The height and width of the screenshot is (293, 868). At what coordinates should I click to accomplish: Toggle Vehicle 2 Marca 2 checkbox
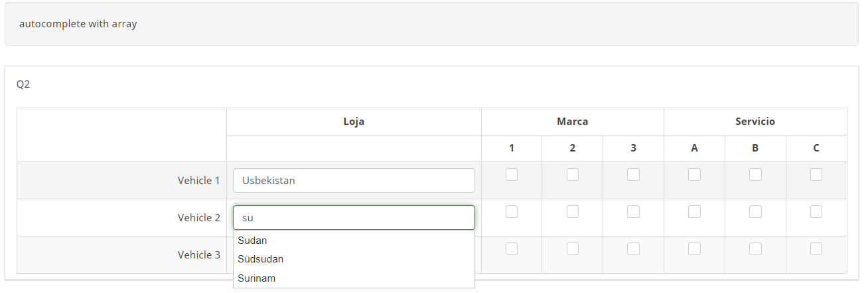tap(573, 212)
